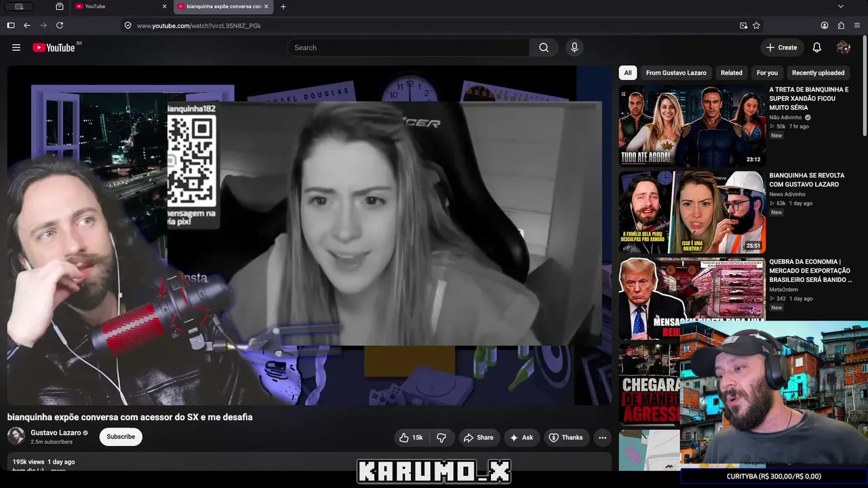Image resolution: width=868 pixels, height=488 pixels.
Task: Open YouTube notifications bell
Action: (817, 47)
